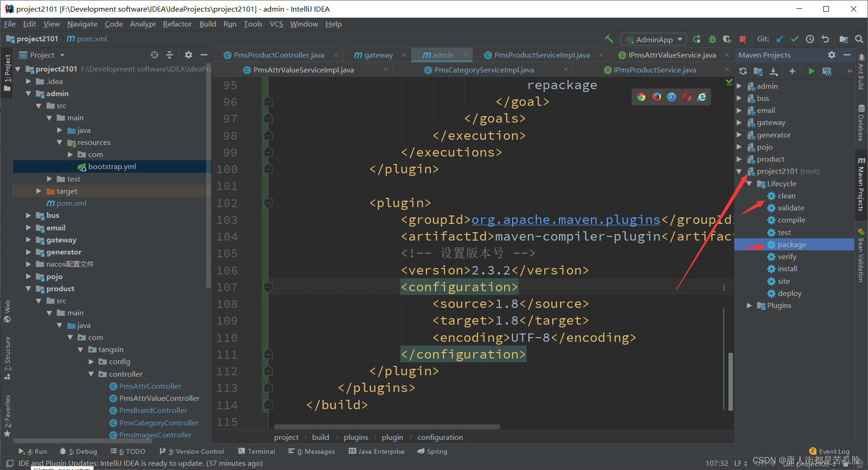Run AdminApp with coverage shield icon

click(x=727, y=39)
